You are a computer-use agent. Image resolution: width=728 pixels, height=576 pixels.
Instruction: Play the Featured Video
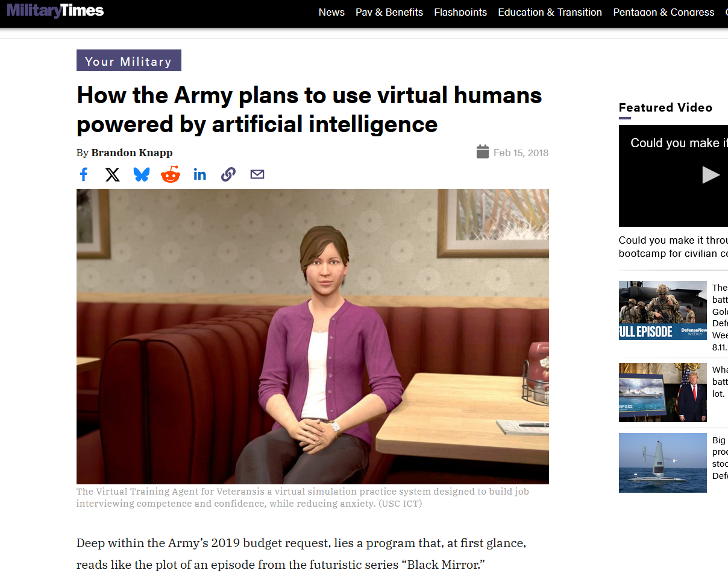click(711, 175)
